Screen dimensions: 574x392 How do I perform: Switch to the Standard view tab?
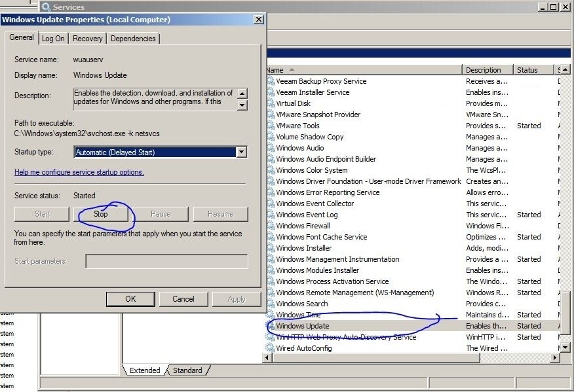point(187,370)
